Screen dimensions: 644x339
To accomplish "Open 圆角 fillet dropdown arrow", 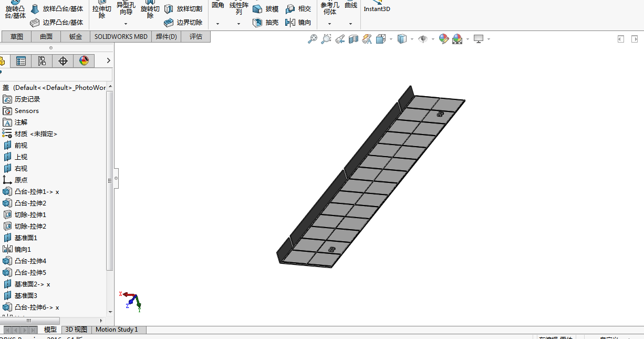I will (x=218, y=24).
